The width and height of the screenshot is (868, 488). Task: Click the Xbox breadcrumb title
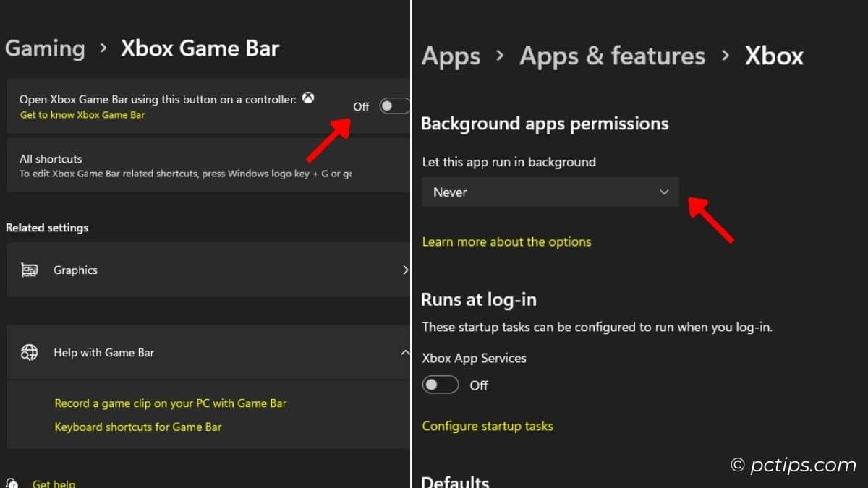(774, 56)
